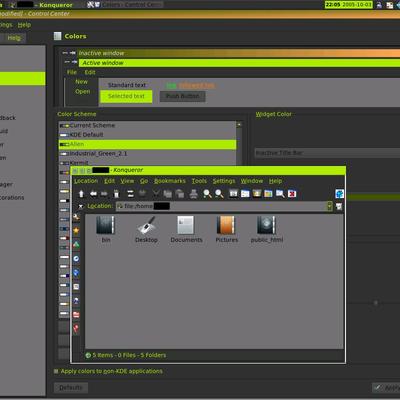Select the Current Scheme entry
The image size is (400, 400).
(x=147, y=126)
